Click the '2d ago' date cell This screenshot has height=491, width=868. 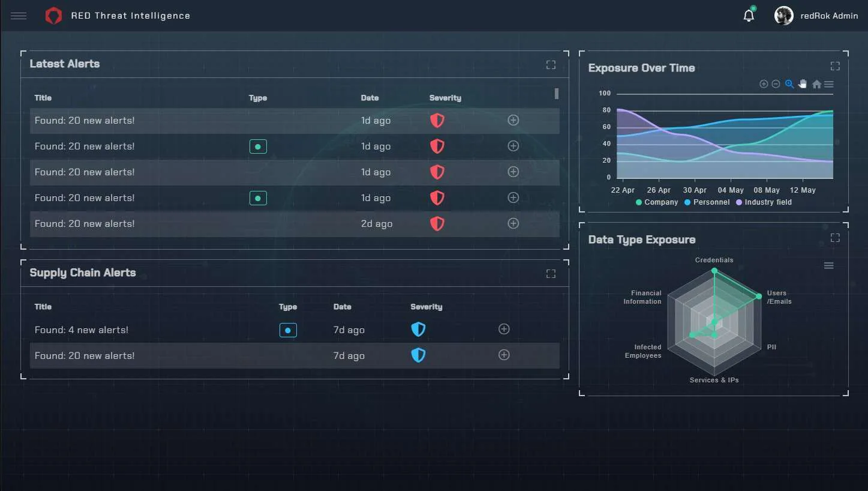pyautogui.click(x=377, y=224)
